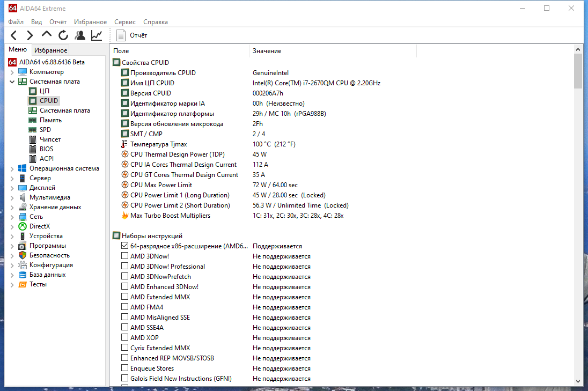Click the База данных database icon

23,275
